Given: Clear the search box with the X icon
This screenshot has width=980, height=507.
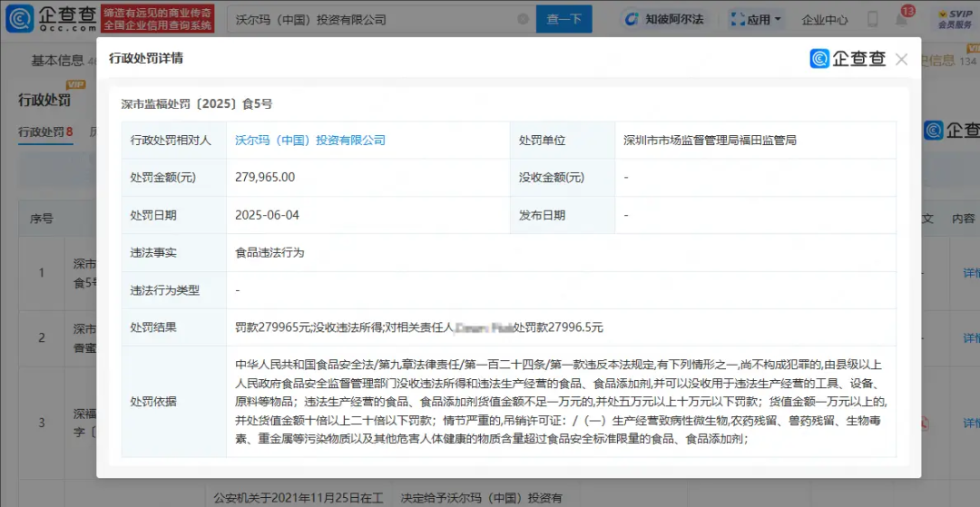Looking at the screenshot, I should pos(524,19).
